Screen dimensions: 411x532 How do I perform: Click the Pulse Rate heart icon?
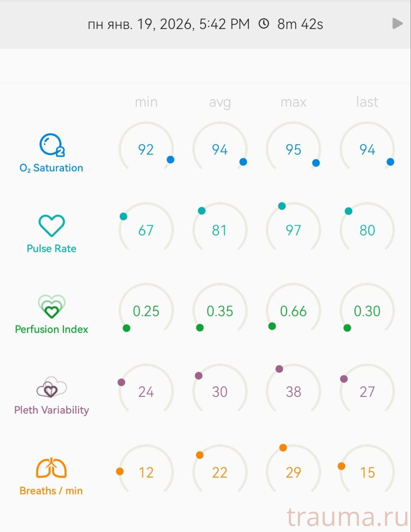coord(51,226)
